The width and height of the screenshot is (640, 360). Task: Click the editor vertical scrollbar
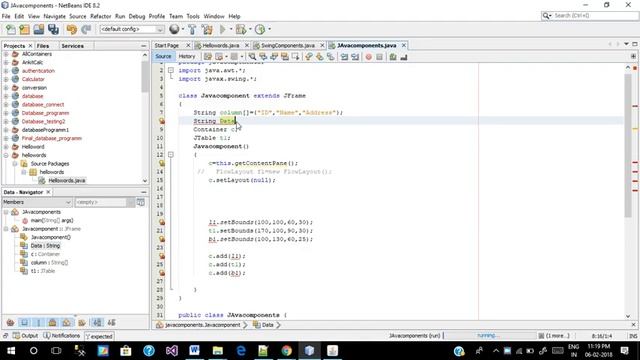(x=628, y=146)
